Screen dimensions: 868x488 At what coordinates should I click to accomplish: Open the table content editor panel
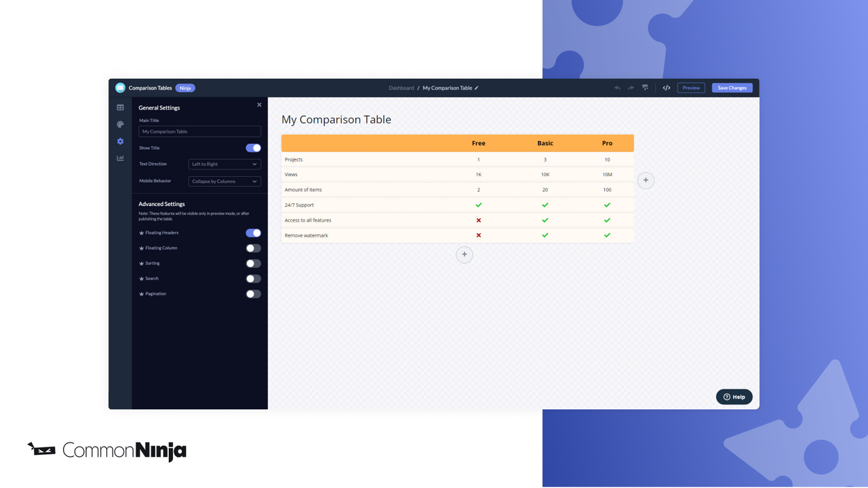(x=121, y=107)
